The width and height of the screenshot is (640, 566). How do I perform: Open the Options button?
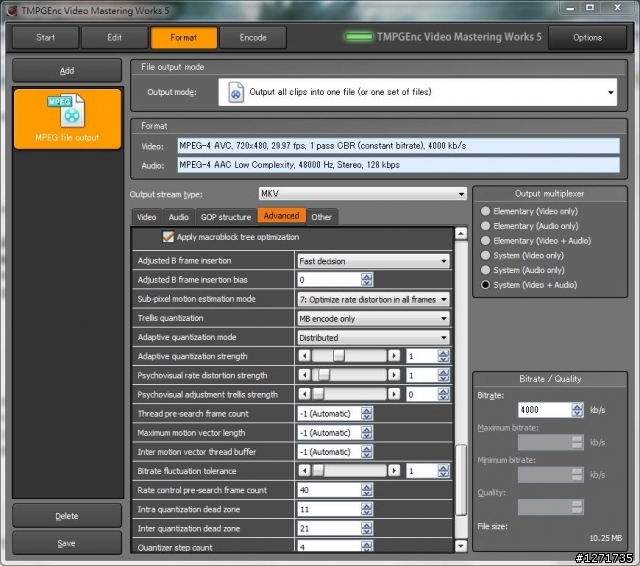click(587, 38)
